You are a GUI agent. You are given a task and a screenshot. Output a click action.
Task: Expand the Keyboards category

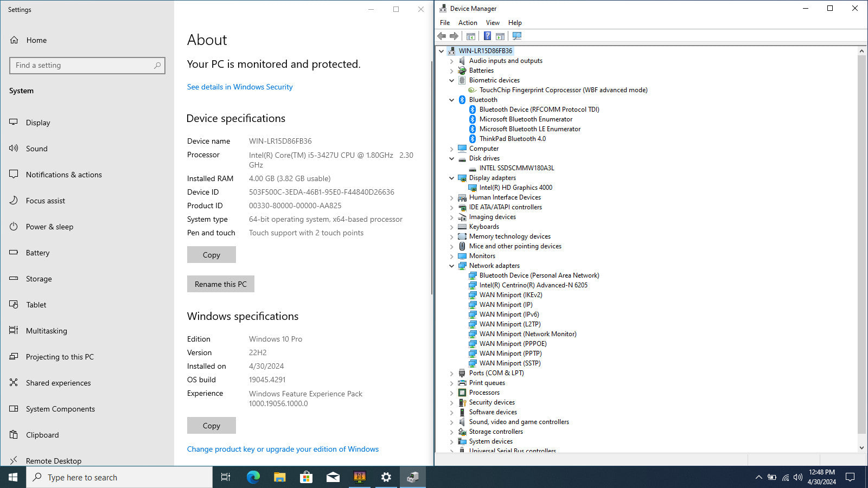coord(451,227)
